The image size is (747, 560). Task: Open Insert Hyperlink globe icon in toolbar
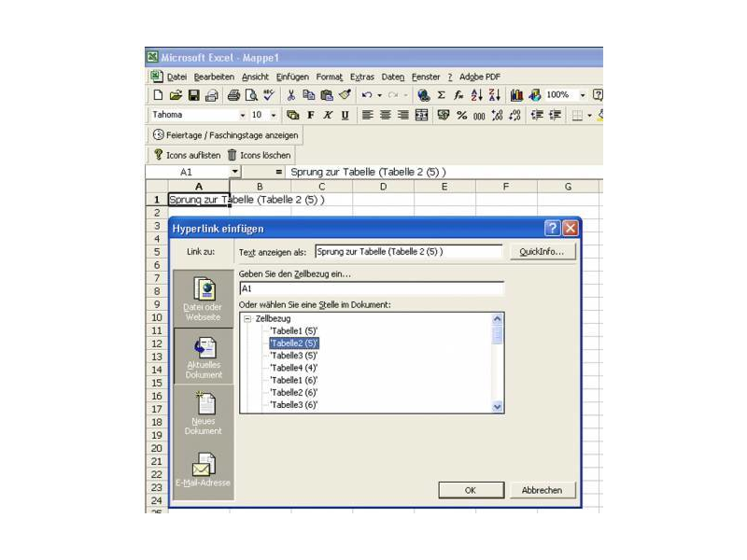(424, 95)
